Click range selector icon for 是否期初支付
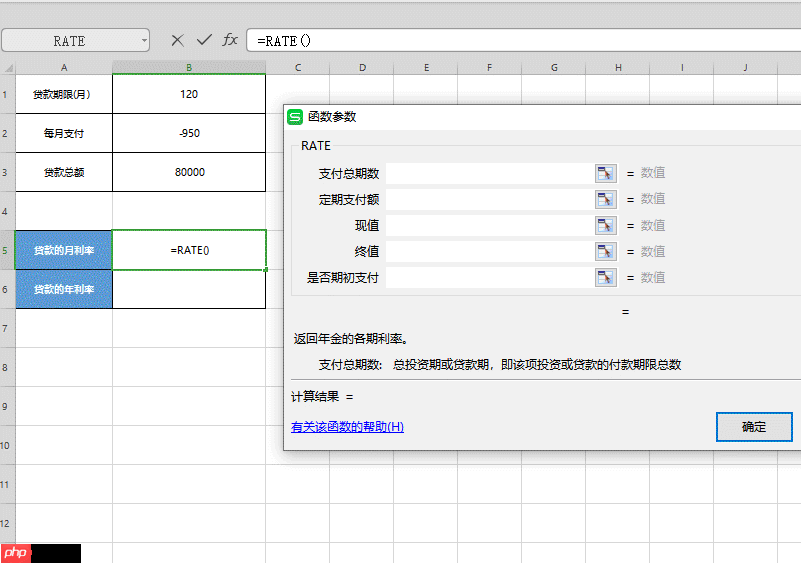The height and width of the screenshot is (563, 801). pyautogui.click(x=605, y=277)
